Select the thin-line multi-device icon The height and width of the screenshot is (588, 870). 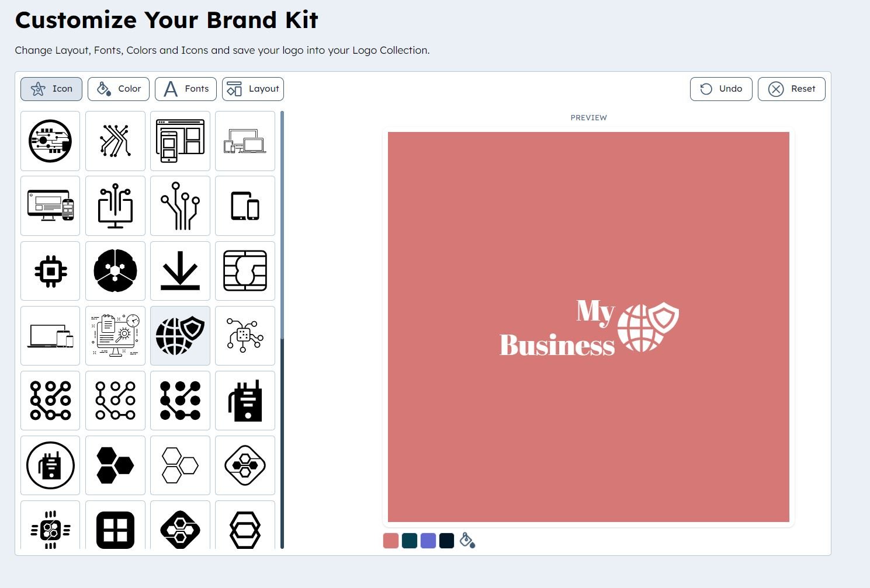pyautogui.click(x=245, y=141)
